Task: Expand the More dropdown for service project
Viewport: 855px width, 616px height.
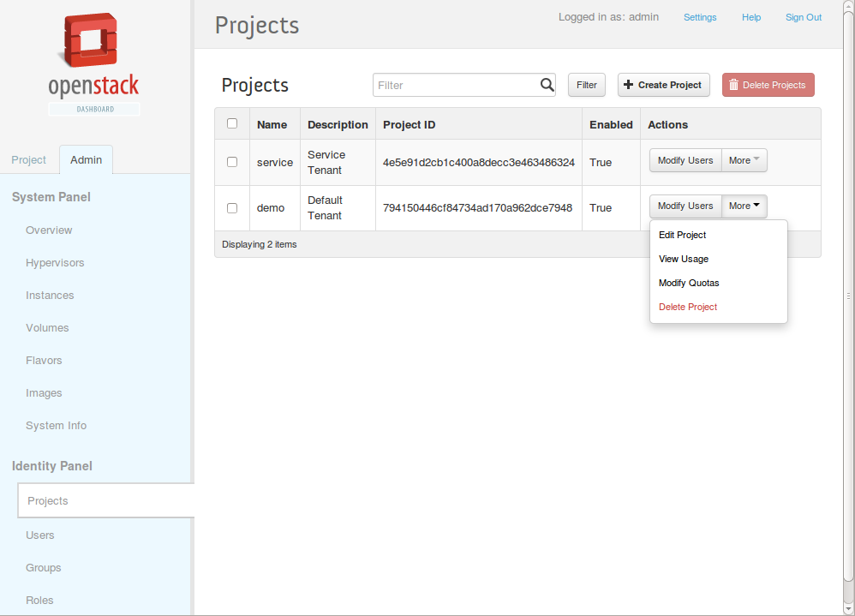Action: (x=744, y=160)
